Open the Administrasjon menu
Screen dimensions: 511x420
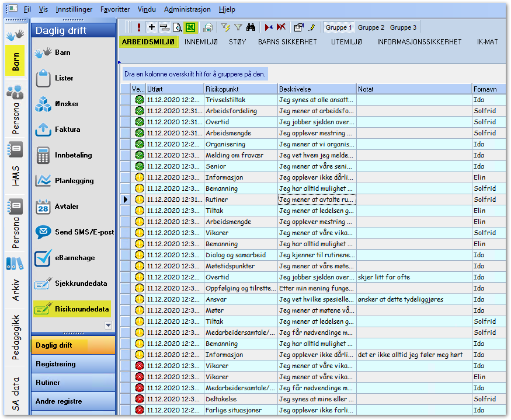(187, 9)
